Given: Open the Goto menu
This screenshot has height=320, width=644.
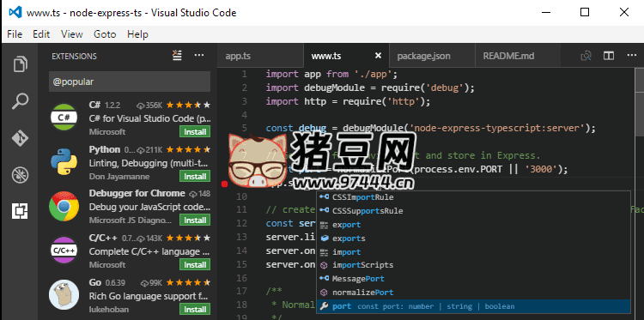Looking at the screenshot, I should click(x=105, y=34).
